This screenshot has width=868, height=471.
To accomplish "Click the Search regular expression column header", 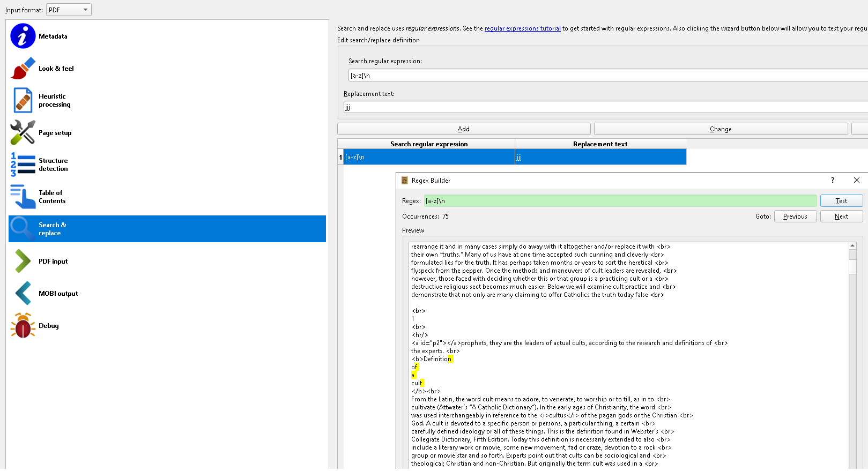I will (x=429, y=144).
